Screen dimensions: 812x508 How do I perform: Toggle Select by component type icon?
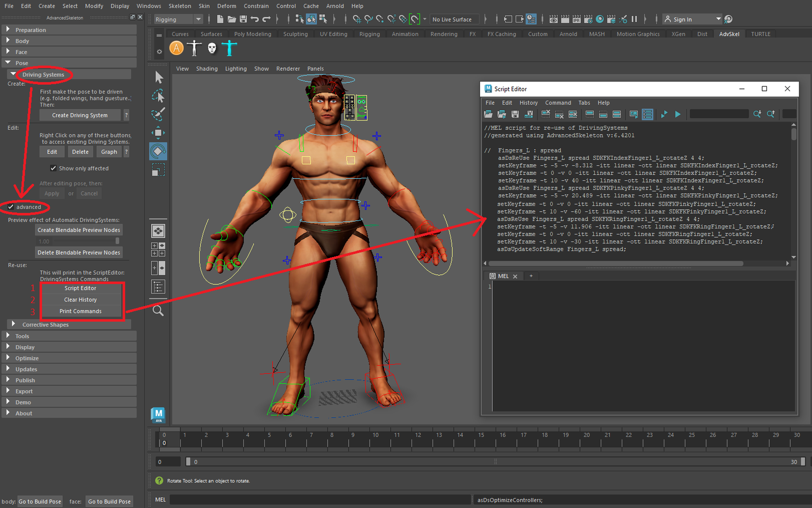coord(323,19)
